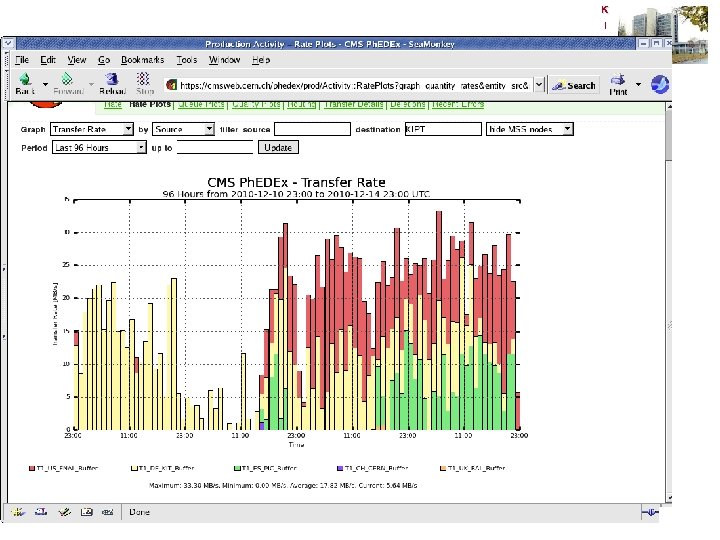This screenshot has width=720, height=540.
Task: Follow the Transfer Details link
Action: pyautogui.click(x=354, y=104)
